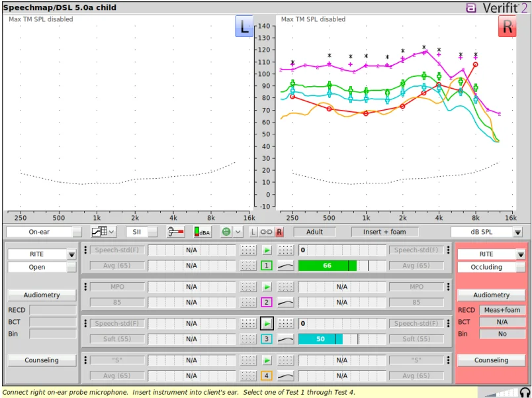Click the Verifit 2 logo
Viewport: 532px width, 398px height.
496,7
